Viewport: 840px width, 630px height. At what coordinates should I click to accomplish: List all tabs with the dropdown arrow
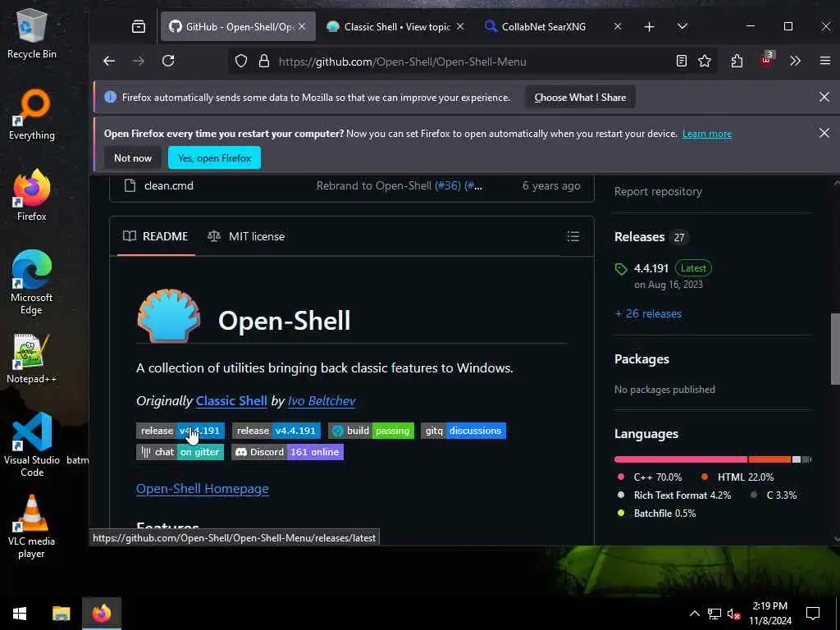(682, 26)
